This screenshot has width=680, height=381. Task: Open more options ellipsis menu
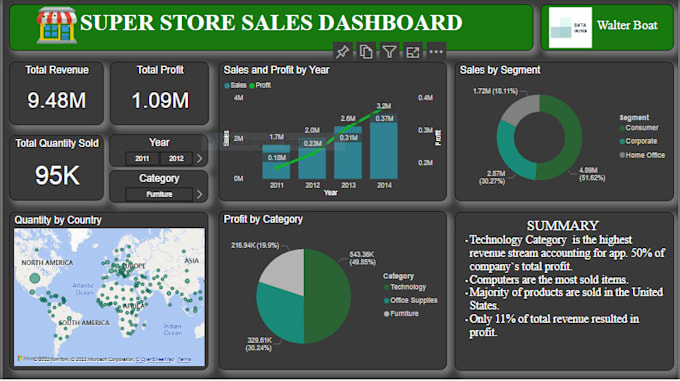[x=436, y=52]
